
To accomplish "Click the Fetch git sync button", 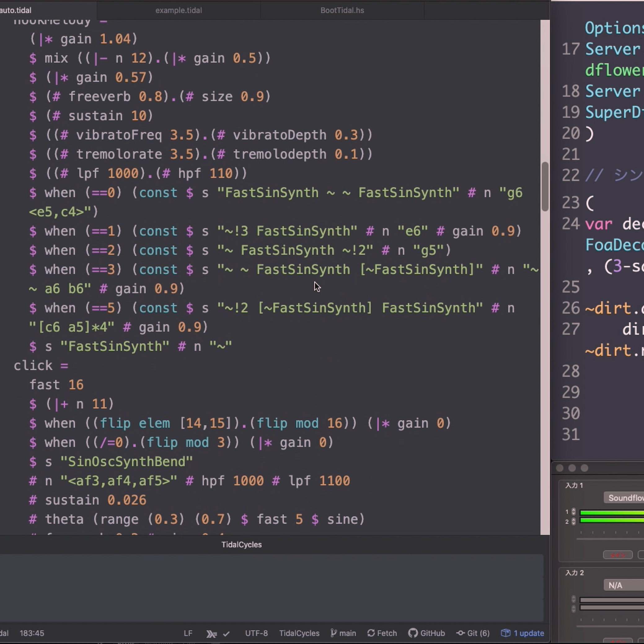I will [382, 633].
